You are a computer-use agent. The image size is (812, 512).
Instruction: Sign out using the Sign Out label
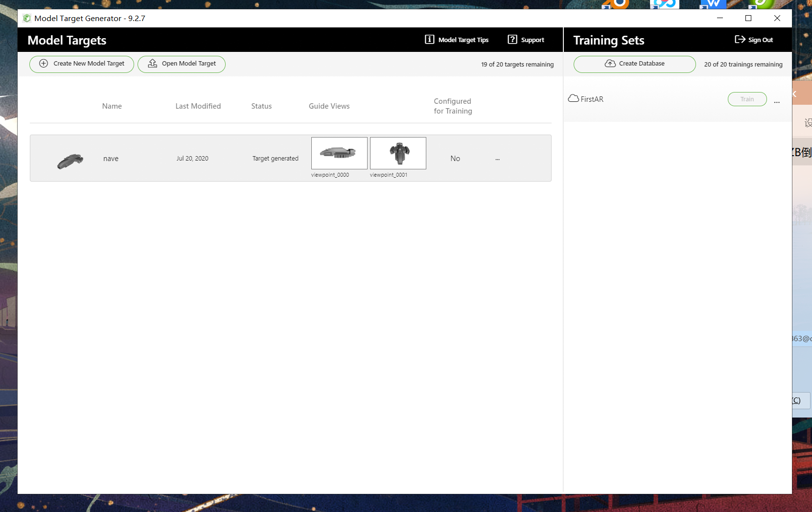pos(759,40)
